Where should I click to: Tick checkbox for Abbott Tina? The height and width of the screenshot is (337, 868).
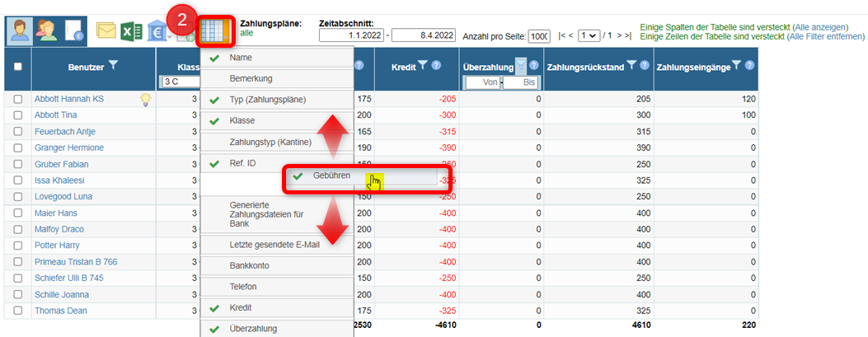coord(17,115)
